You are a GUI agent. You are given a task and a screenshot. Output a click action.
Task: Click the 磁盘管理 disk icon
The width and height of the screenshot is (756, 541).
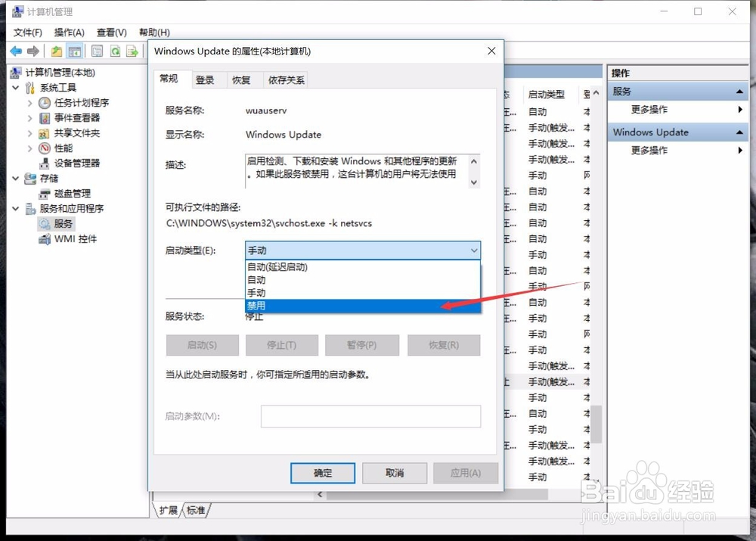pos(45,194)
